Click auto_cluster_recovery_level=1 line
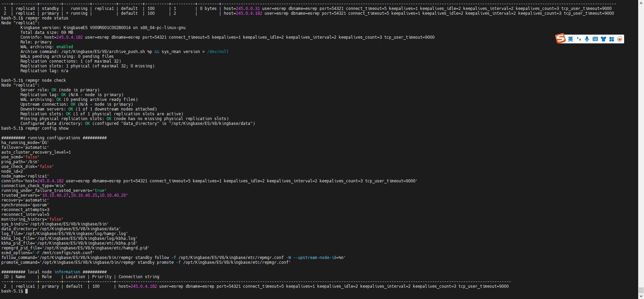Viewport: 644px width, 299px height. (x=36, y=152)
